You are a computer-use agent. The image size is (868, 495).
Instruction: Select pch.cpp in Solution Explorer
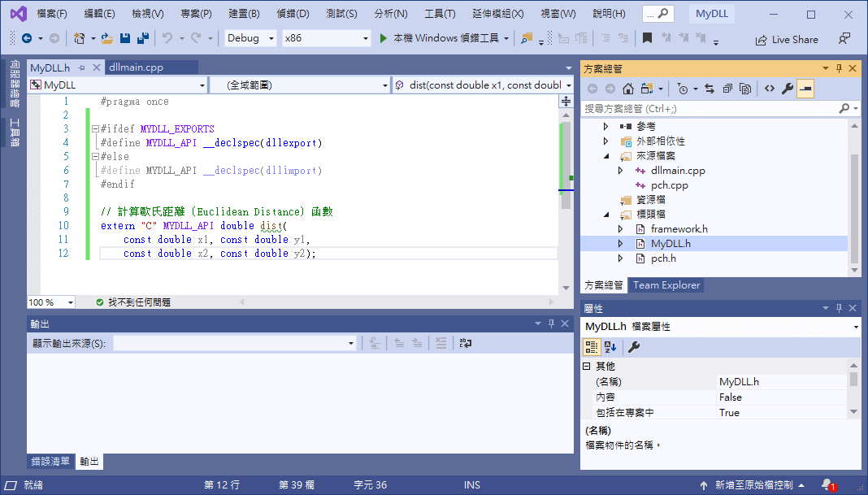[669, 185]
